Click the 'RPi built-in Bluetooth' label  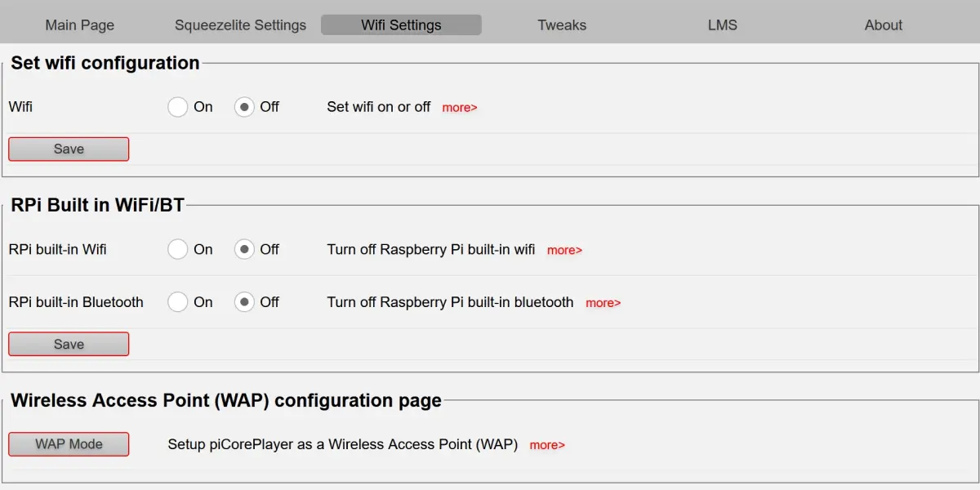76,302
